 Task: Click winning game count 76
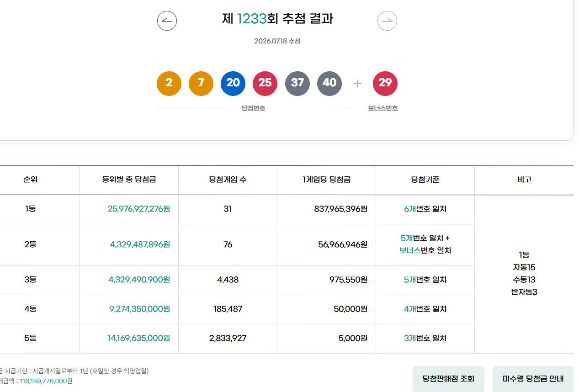click(x=228, y=244)
